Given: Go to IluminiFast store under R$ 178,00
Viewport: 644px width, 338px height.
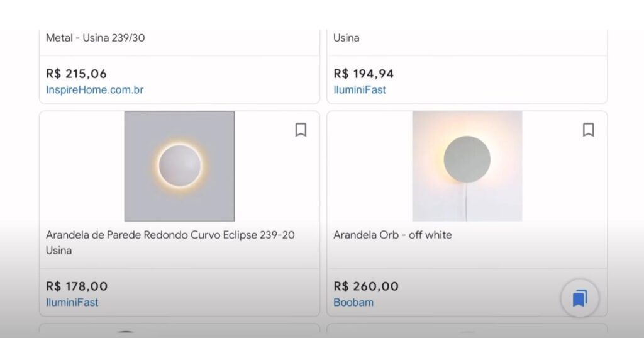Looking at the screenshot, I should tap(72, 302).
